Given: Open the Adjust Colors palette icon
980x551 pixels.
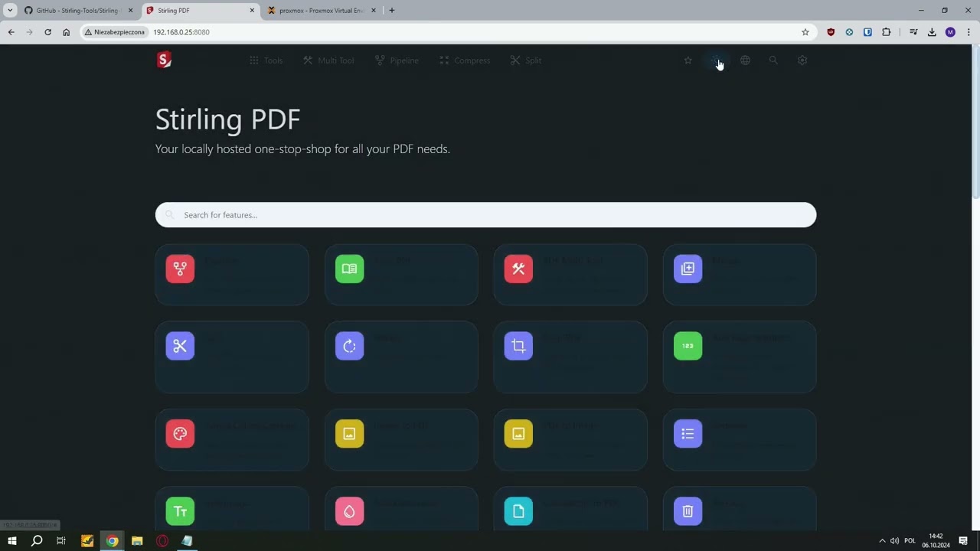Looking at the screenshot, I should [180, 434].
